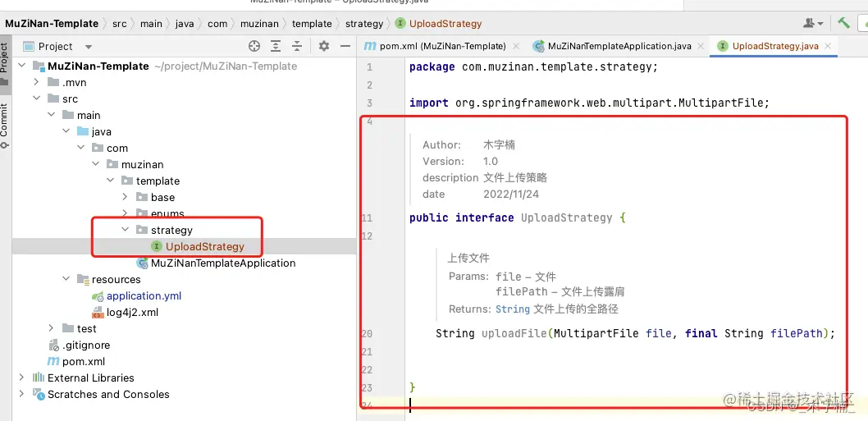Expand External Libraries node
This screenshot has height=421, width=868.
click(22, 378)
